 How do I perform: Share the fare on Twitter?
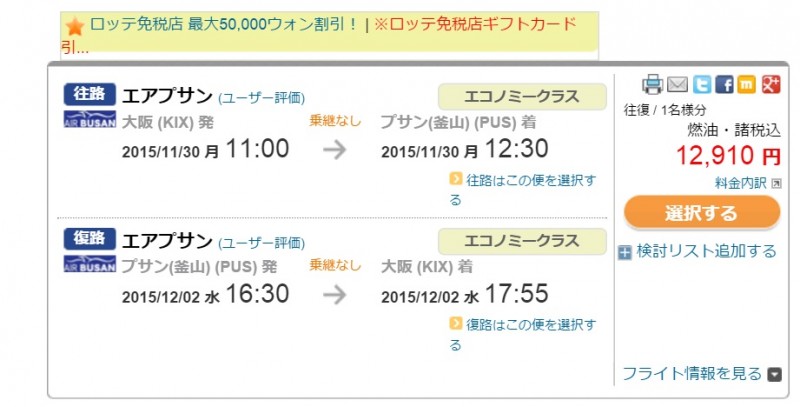point(702,84)
